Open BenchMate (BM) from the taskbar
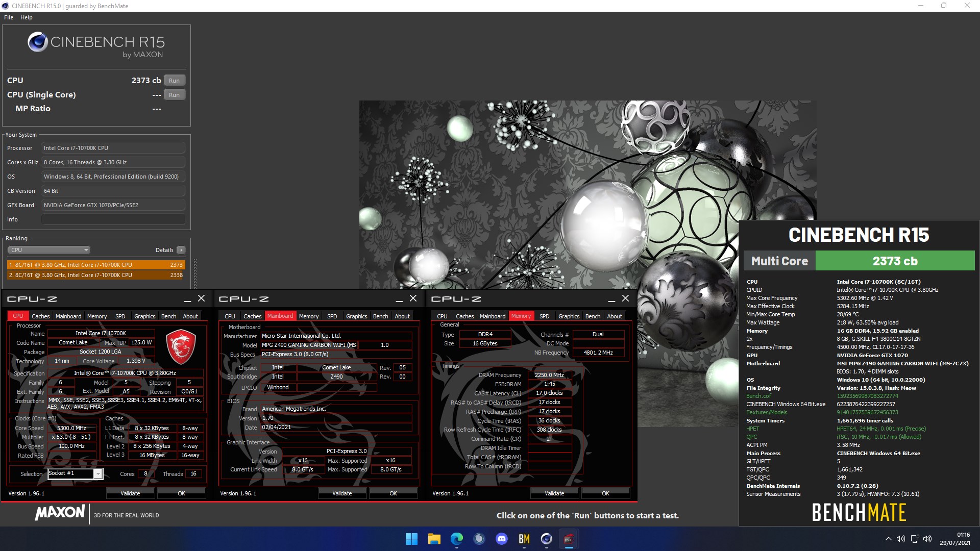 pyautogui.click(x=524, y=539)
